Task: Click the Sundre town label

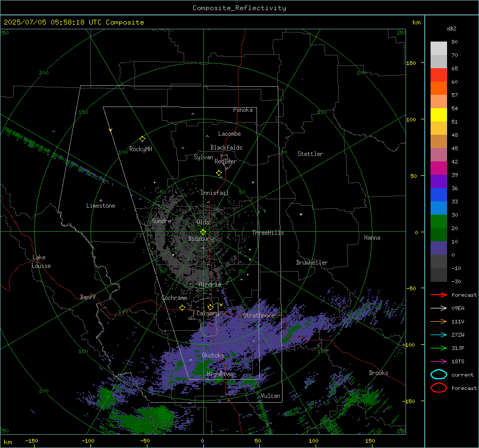Action: click(x=161, y=221)
